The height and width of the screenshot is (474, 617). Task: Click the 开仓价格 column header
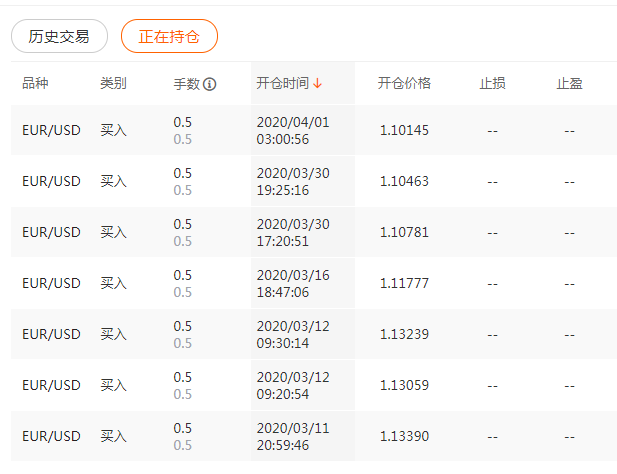tap(404, 83)
